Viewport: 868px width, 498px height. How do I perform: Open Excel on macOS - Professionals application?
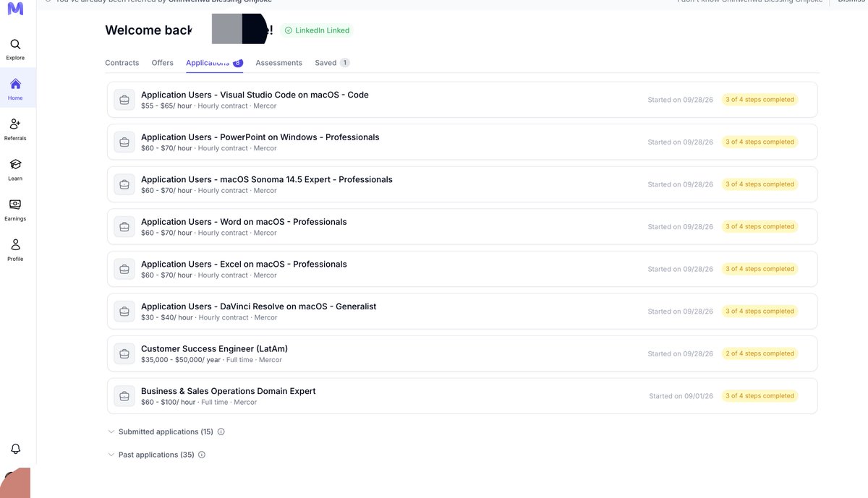click(x=462, y=269)
